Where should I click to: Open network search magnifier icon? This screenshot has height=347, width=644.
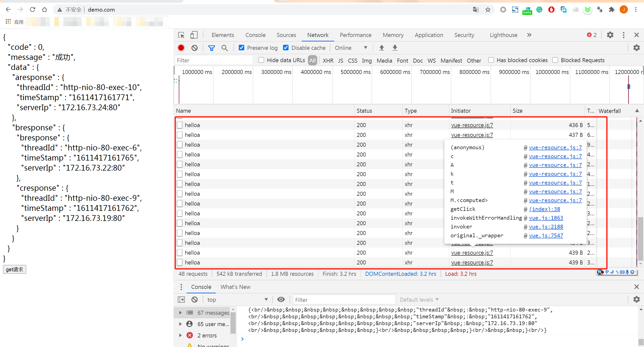click(x=224, y=48)
